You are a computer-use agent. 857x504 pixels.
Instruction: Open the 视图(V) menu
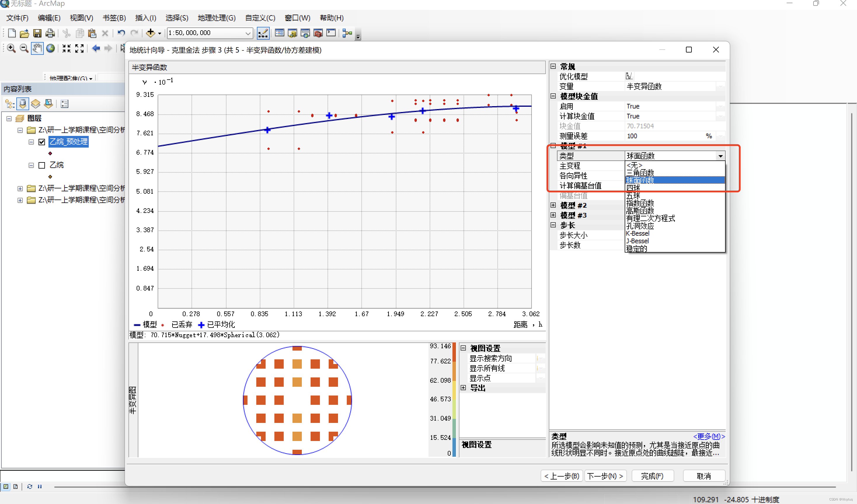click(81, 18)
